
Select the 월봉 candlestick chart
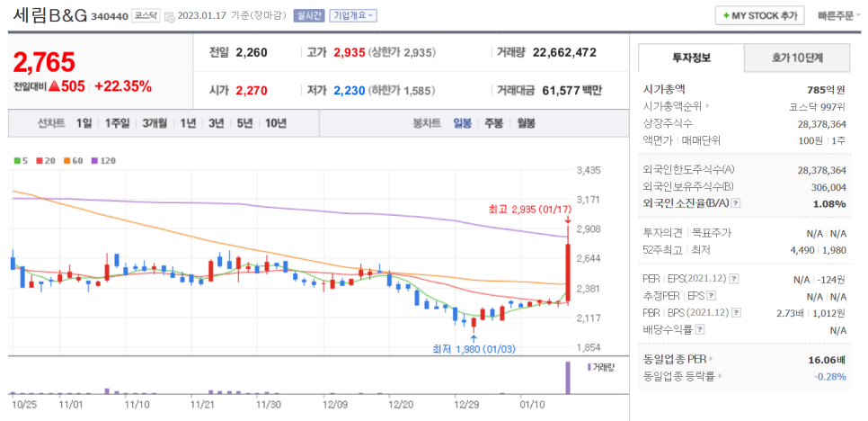(526, 123)
